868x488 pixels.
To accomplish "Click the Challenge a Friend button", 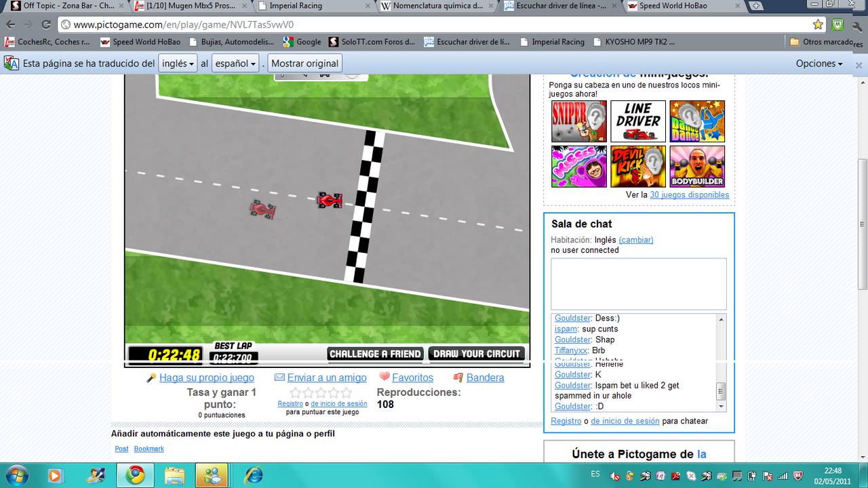I will coord(376,354).
